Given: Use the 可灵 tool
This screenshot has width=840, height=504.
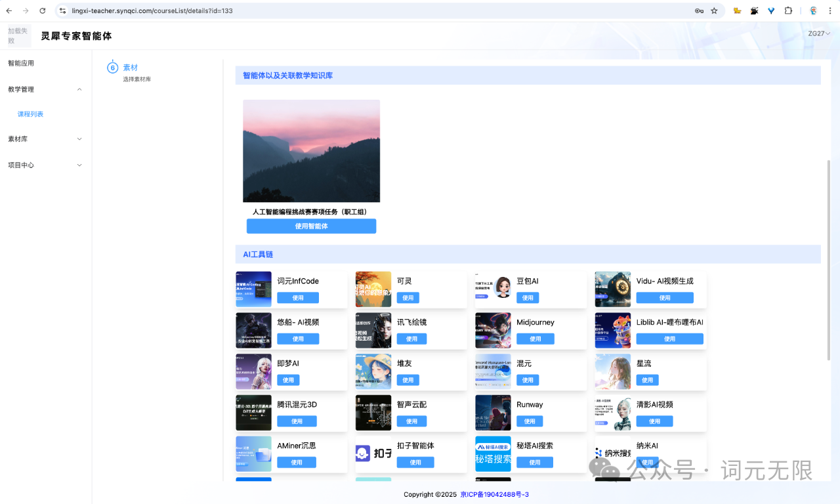Looking at the screenshot, I should coord(408,298).
